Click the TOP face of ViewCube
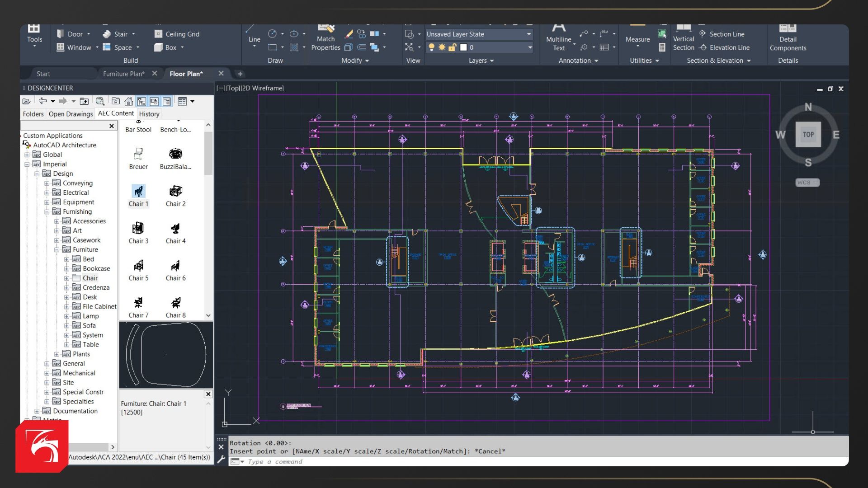The width and height of the screenshot is (868, 488). pyautogui.click(x=808, y=135)
